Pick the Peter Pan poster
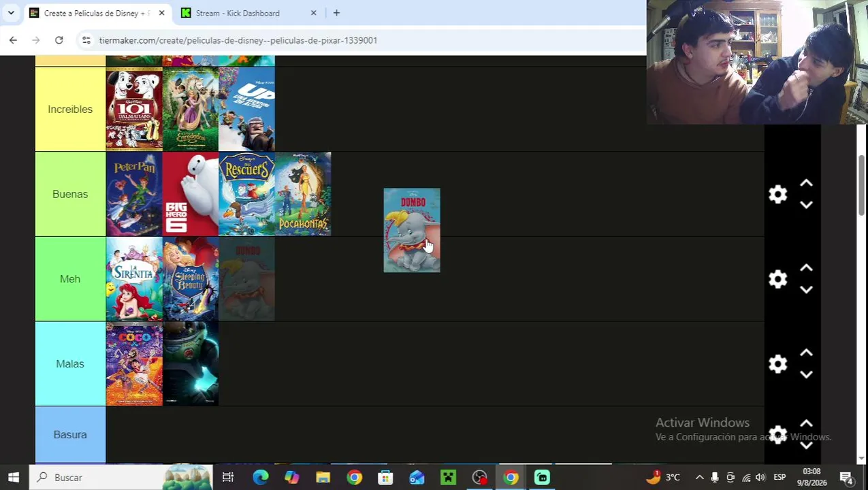This screenshot has height=490, width=868. coord(134,194)
